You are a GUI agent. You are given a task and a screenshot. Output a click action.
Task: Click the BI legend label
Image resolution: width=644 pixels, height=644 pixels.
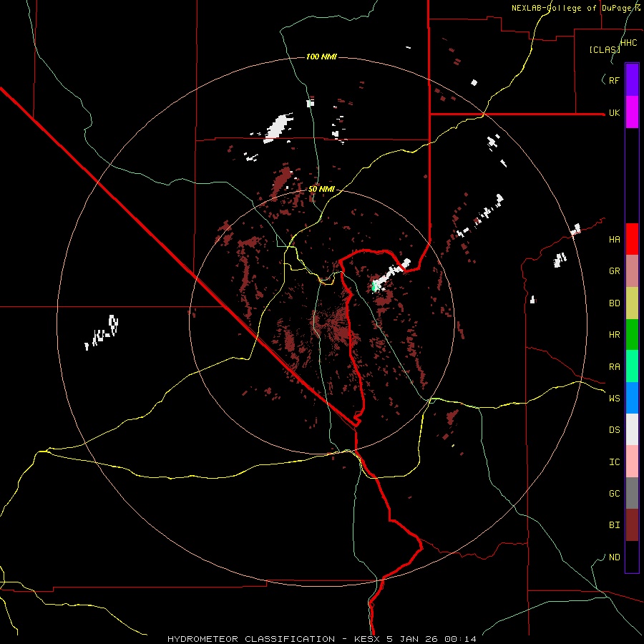point(614,525)
